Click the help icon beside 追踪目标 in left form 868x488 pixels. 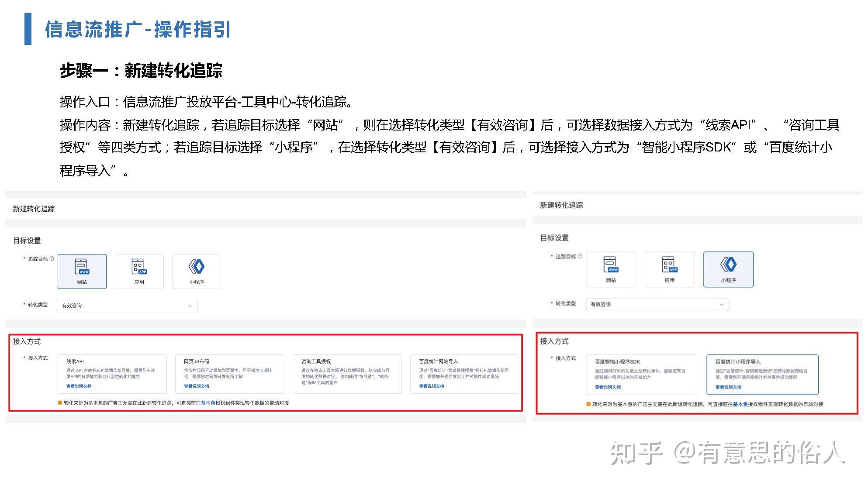click(x=52, y=258)
